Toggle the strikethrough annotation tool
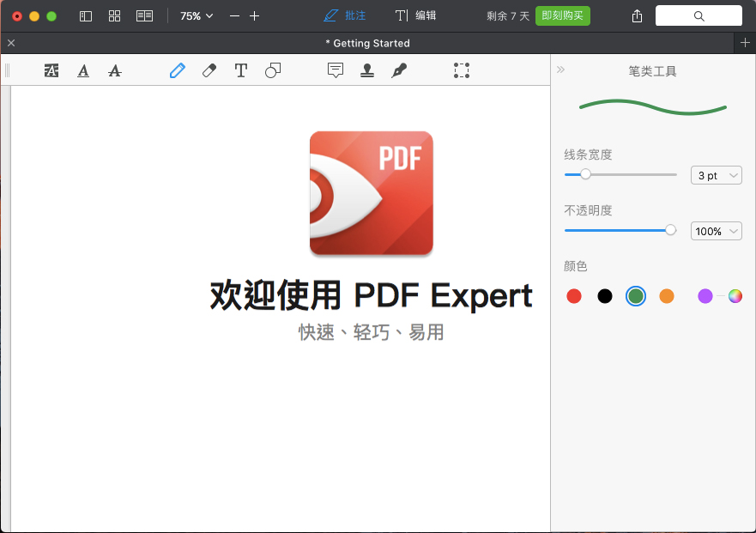Viewport: 756px width, 533px height. pyautogui.click(x=115, y=70)
